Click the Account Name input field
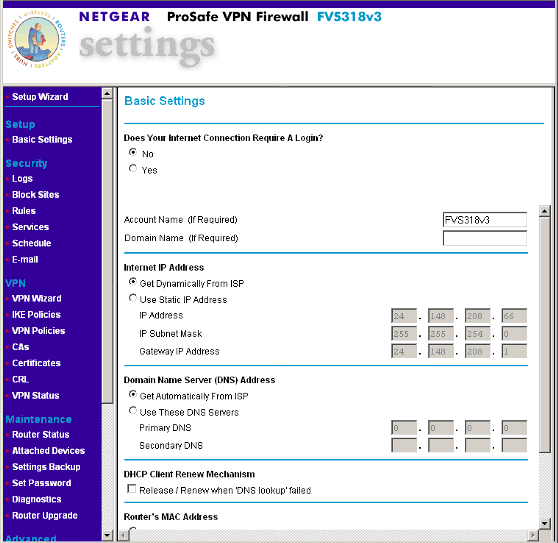 click(485, 220)
